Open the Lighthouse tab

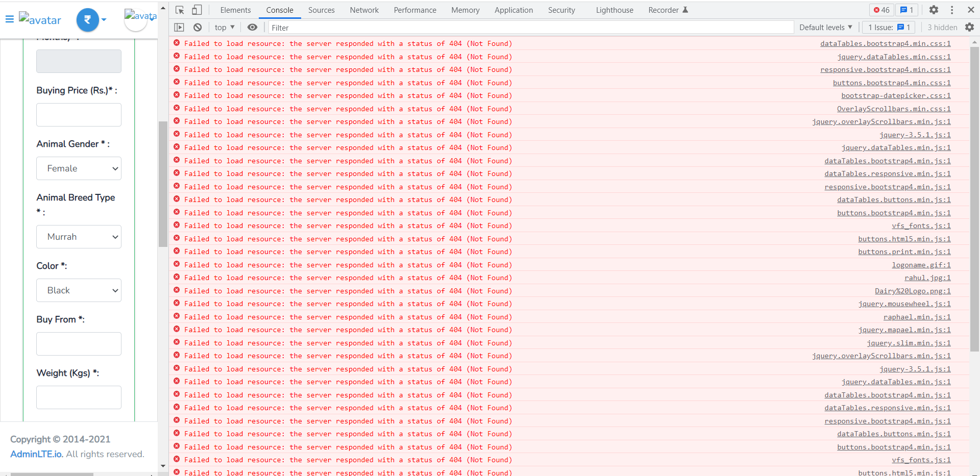615,10
